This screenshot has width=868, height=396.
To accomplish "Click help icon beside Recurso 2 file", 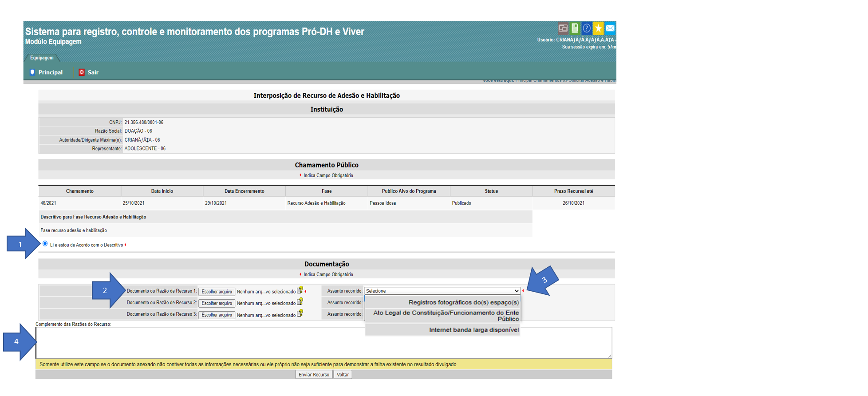I will pos(300,302).
